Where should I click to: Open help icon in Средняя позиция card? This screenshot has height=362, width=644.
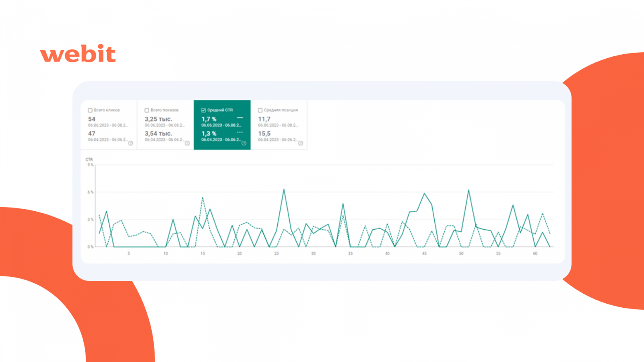pos(301,143)
